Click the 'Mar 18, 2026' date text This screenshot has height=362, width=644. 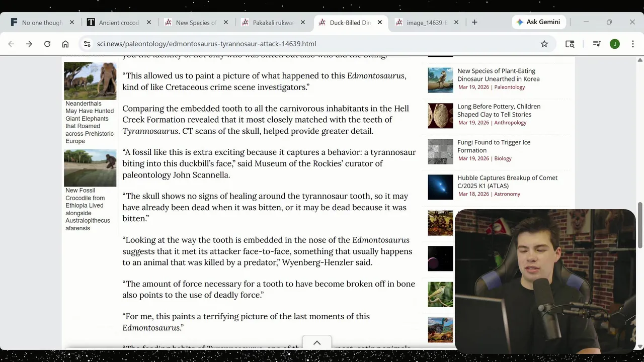pos(473,194)
